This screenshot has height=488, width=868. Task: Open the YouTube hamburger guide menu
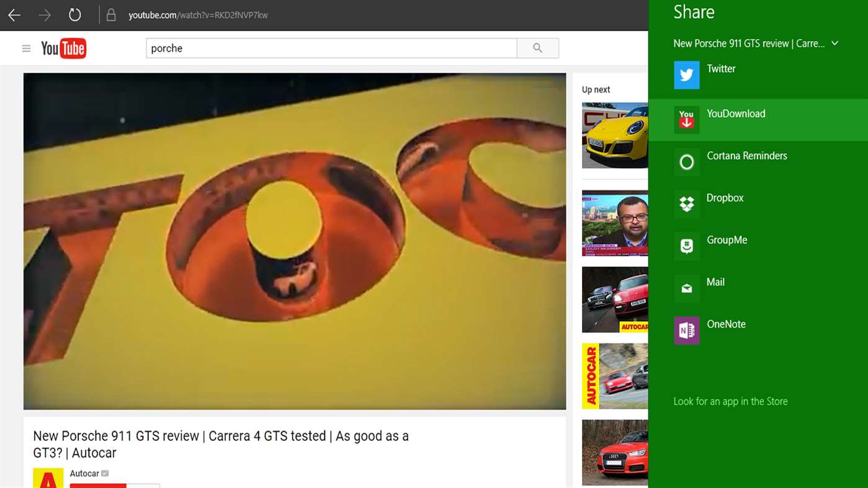click(26, 48)
